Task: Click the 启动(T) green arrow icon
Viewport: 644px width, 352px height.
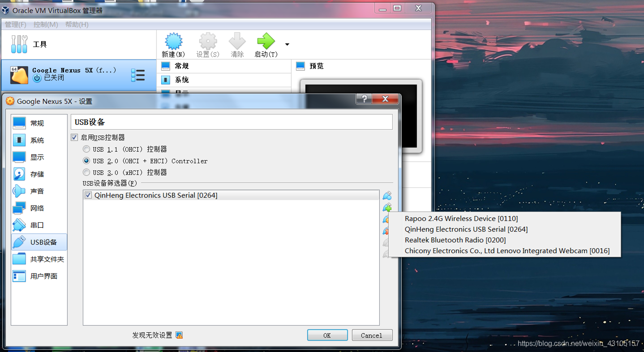Action: pyautogui.click(x=266, y=41)
